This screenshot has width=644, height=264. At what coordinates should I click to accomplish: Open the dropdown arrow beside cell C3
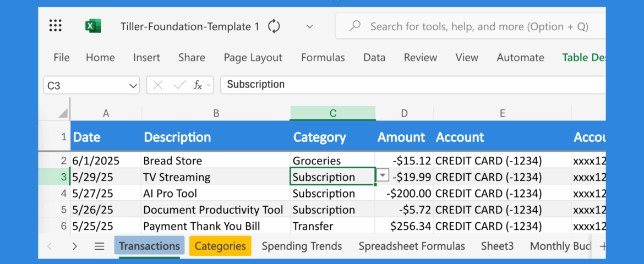[x=383, y=176]
